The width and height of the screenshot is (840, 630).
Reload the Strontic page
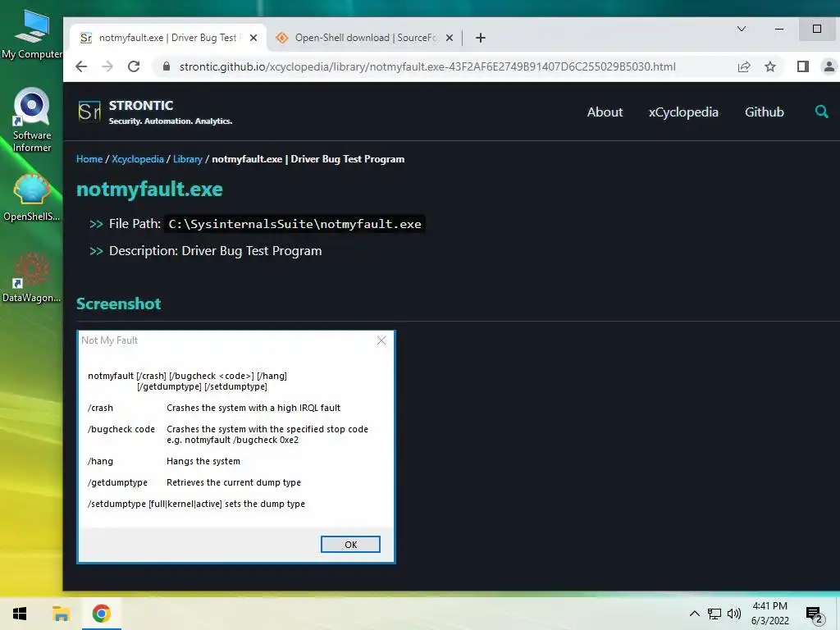(x=134, y=66)
